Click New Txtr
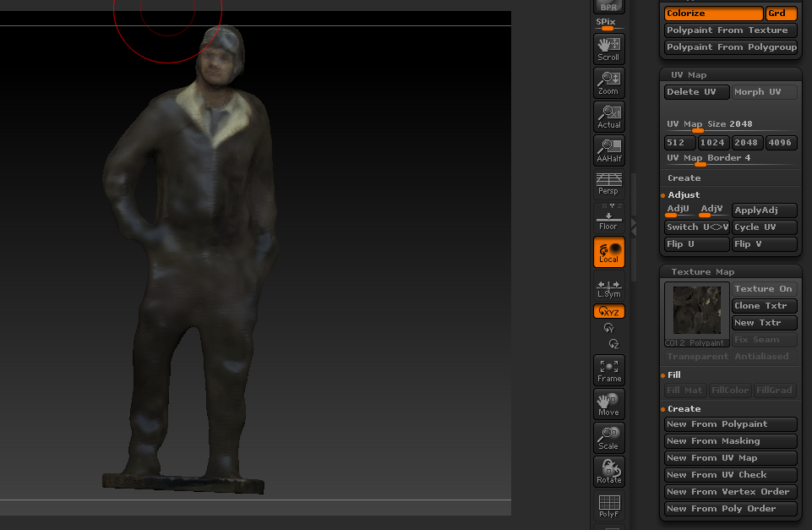 764,323
